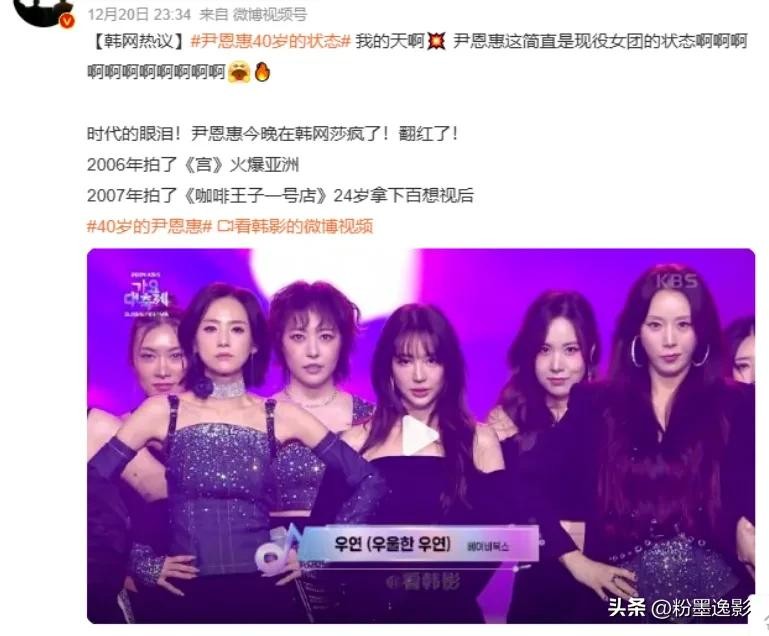Click the 가요대축제 festival logo
Viewport: 769px width, 636px height.
(146, 295)
